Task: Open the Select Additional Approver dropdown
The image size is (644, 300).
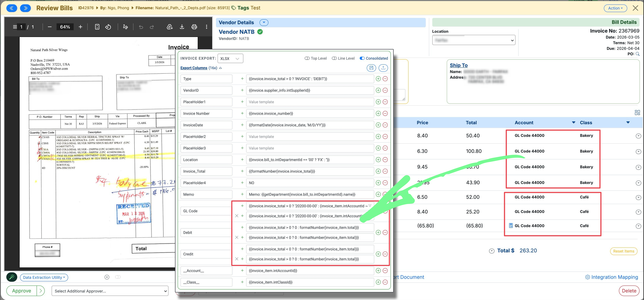Action: (x=110, y=291)
